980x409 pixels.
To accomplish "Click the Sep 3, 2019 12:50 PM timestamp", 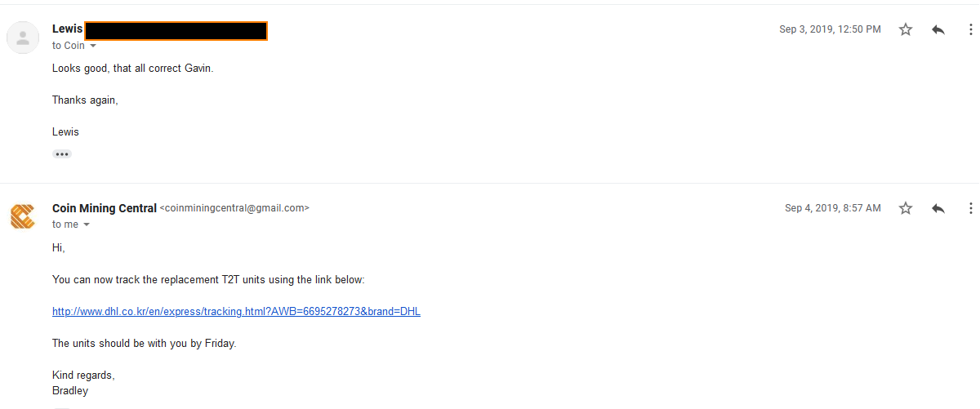I will pos(830,29).
